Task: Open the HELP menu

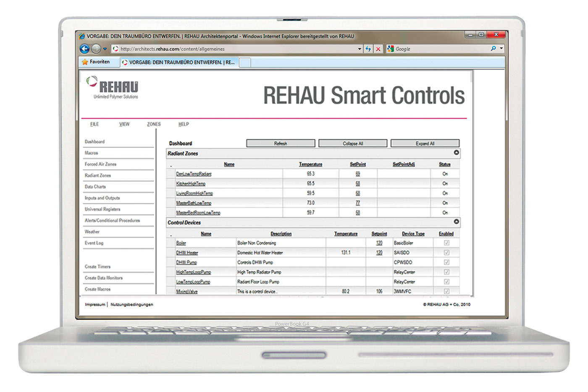Action: 184,124
